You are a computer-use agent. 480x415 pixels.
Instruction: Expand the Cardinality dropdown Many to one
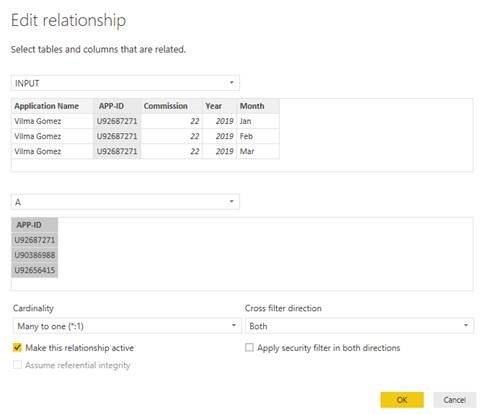coord(127,326)
